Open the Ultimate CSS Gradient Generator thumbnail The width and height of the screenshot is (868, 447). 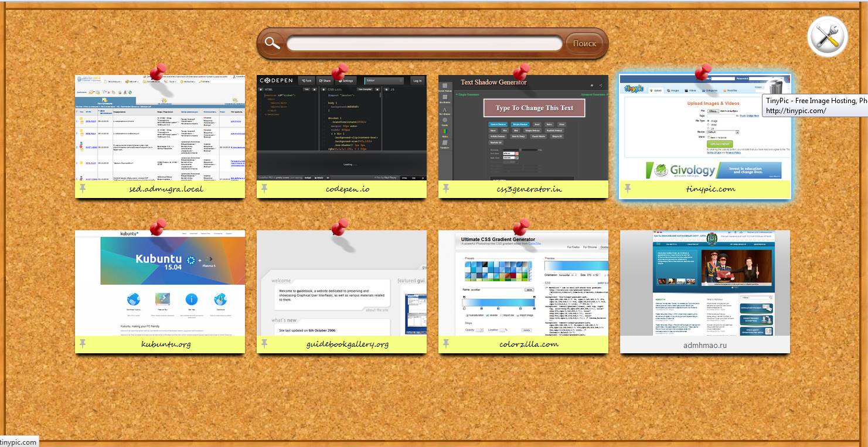(523, 283)
